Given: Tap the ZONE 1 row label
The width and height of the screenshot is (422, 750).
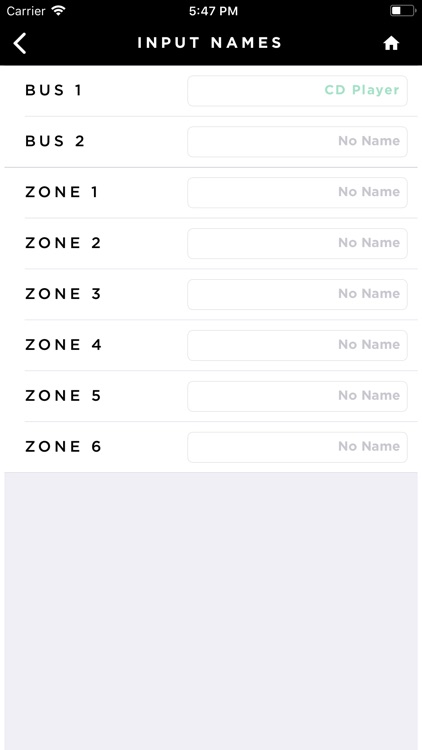Looking at the screenshot, I should coord(62,192).
